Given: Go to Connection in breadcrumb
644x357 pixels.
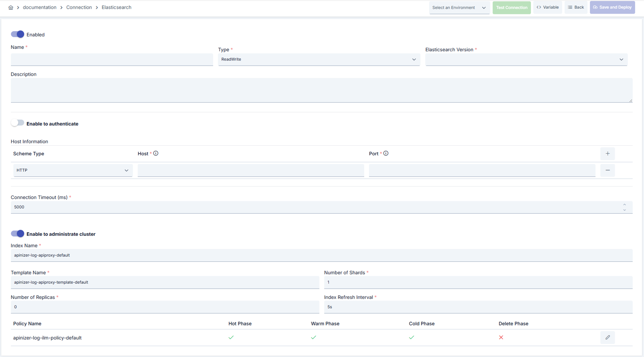Looking at the screenshot, I should coord(79,7).
